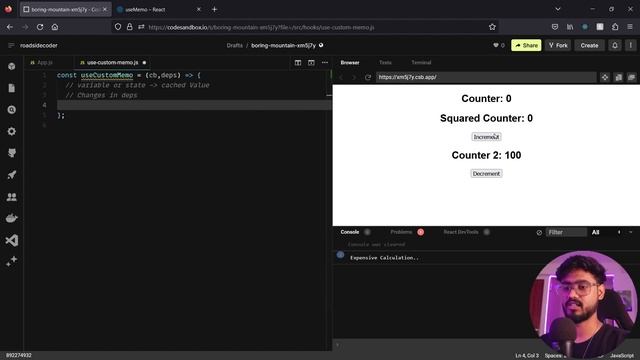Click the Share button
The height and width of the screenshot is (360, 640).
click(526, 45)
